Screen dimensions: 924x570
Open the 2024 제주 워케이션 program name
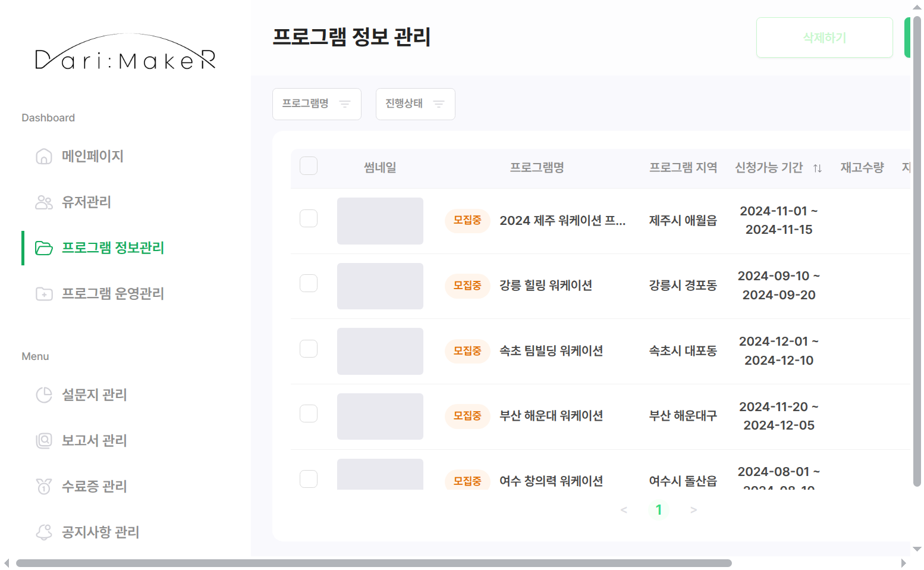pyautogui.click(x=562, y=221)
